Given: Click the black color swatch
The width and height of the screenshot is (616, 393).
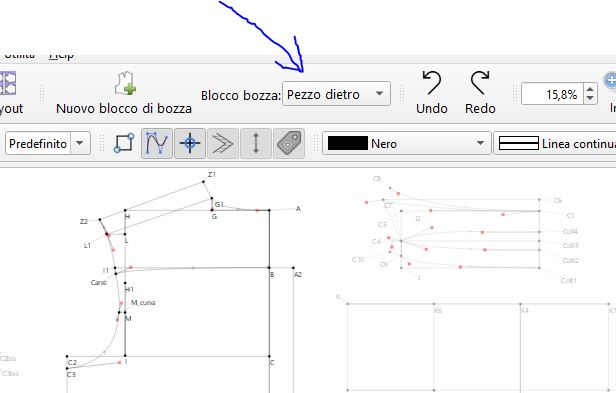Looking at the screenshot, I should [x=348, y=143].
